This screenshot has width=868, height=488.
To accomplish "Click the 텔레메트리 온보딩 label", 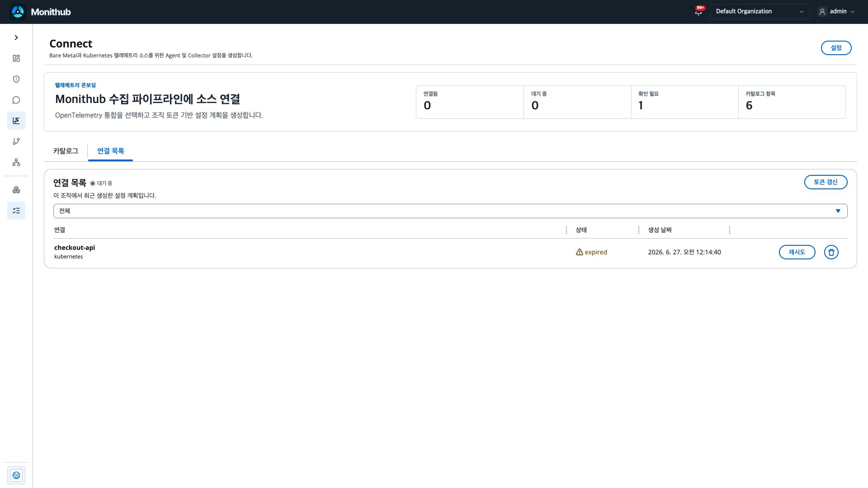I will click(x=75, y=85).
